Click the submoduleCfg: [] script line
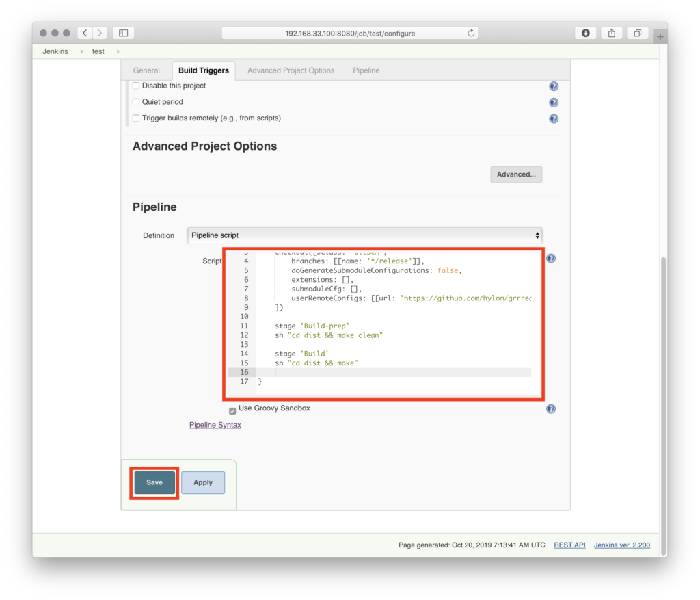 coord(326,289)
